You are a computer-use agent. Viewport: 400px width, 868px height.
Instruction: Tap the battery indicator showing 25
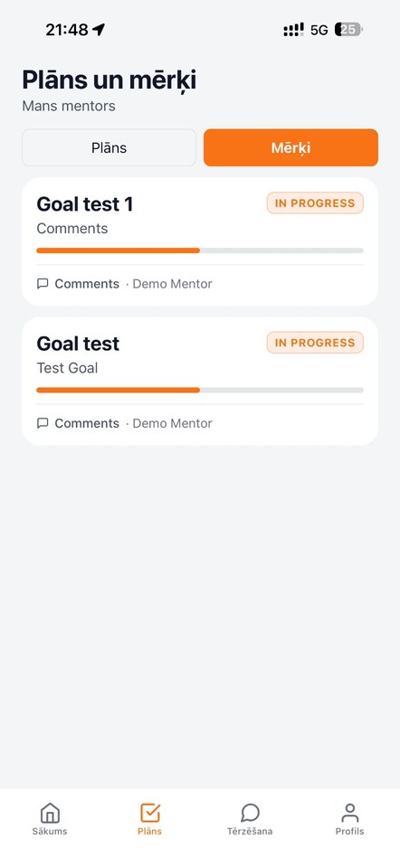click(348, 29)
